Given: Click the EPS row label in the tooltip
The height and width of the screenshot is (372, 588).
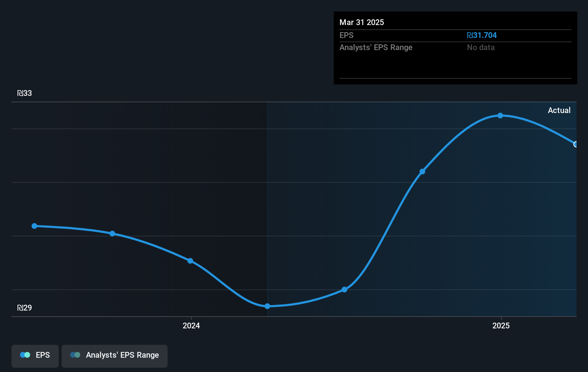Looking at the screenshot, I should click(x=346, y=35).
